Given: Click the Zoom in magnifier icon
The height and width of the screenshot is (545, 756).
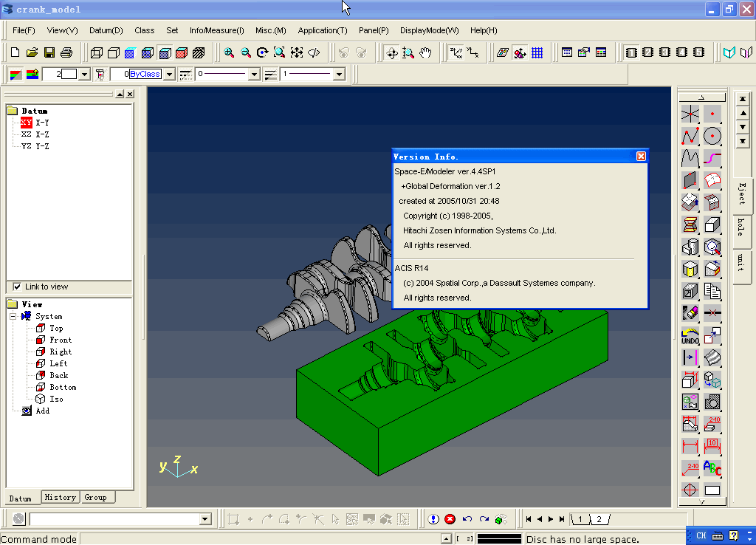Looking at the screenshot, I should coord(229,52).
